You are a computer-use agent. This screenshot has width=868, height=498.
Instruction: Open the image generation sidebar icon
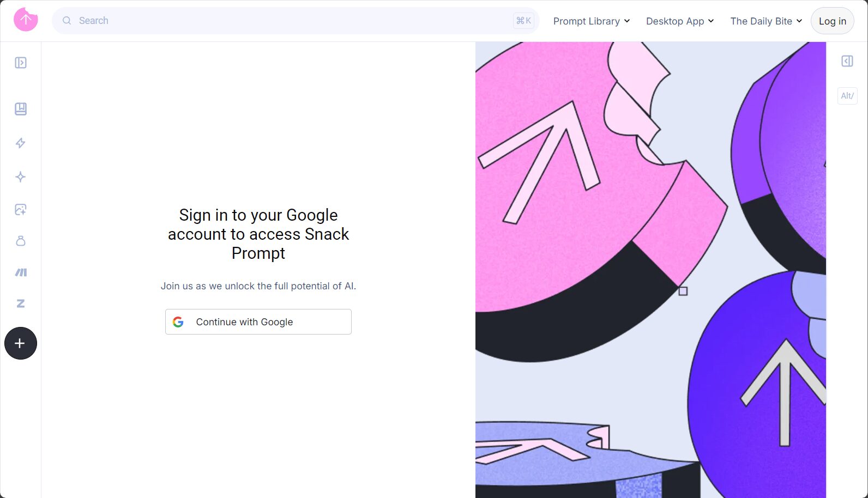point(21,209)
